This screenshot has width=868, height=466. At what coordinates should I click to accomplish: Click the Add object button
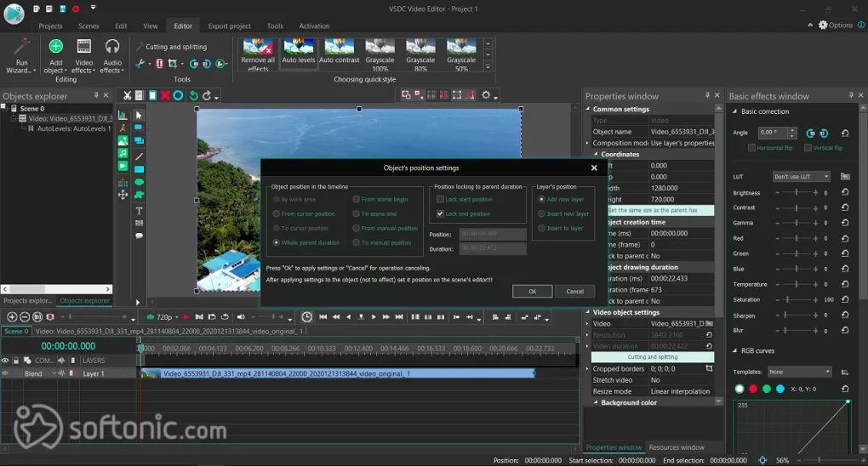tap(55, 55)
